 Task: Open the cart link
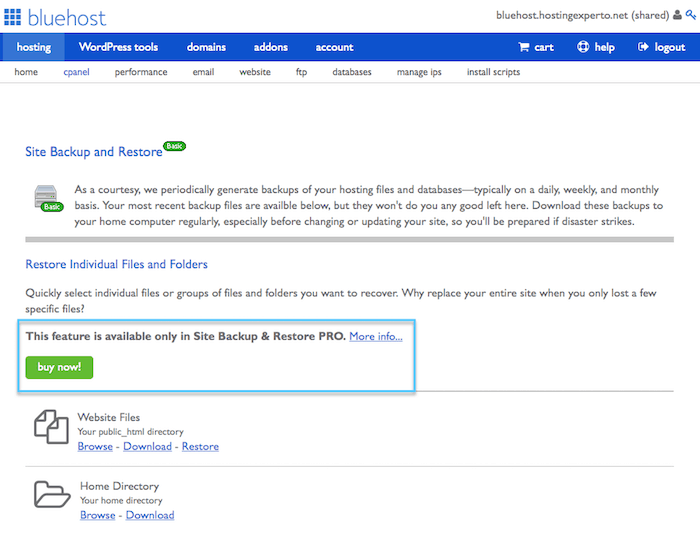544,47
